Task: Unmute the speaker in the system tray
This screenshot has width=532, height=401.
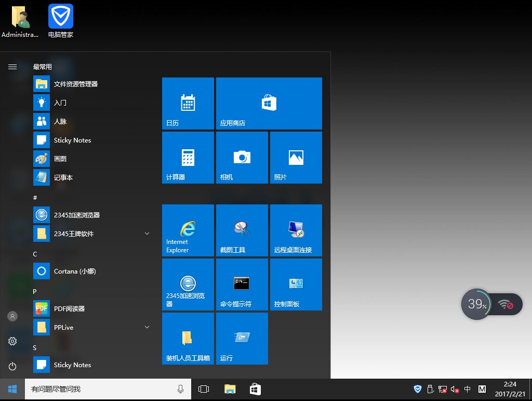Action: pyautogui.click(x=455, y=389)
